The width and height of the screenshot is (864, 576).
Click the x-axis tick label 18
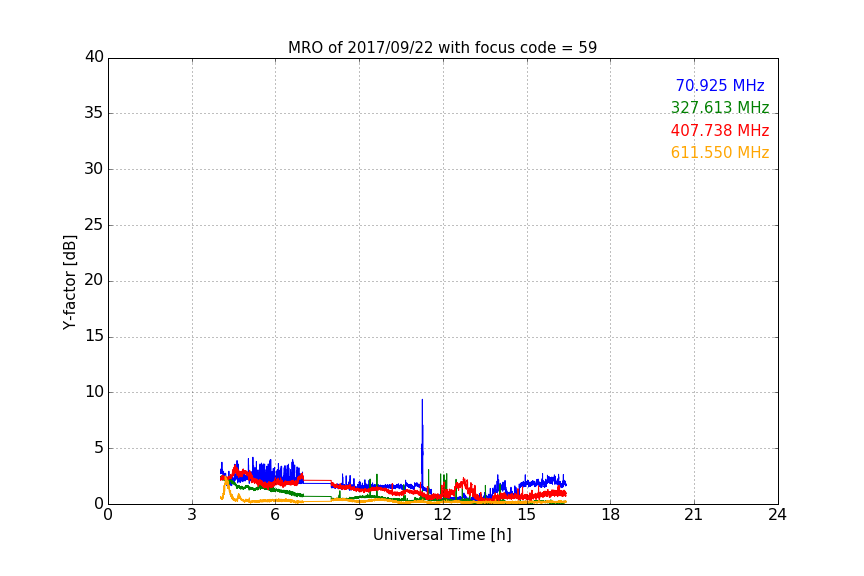(611, 515)
